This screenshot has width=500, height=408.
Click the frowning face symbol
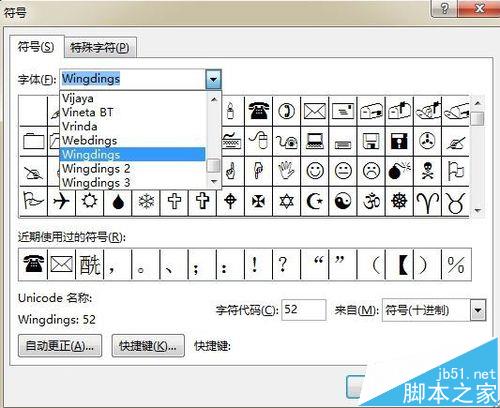click(371, 171)
